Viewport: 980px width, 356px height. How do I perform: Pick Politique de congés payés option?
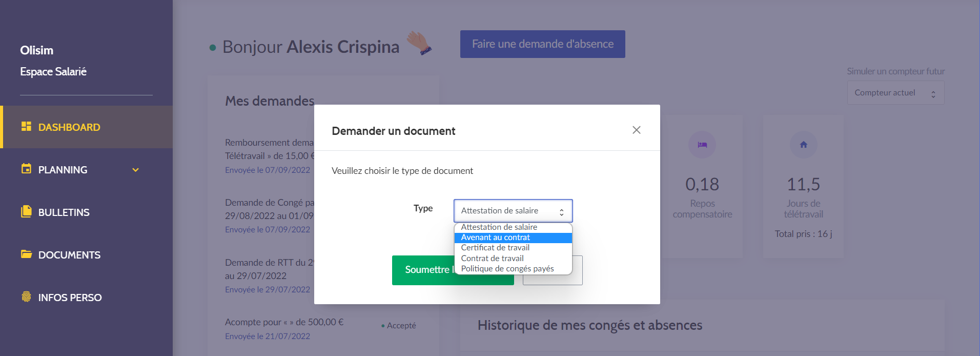[x=513, y=269]
